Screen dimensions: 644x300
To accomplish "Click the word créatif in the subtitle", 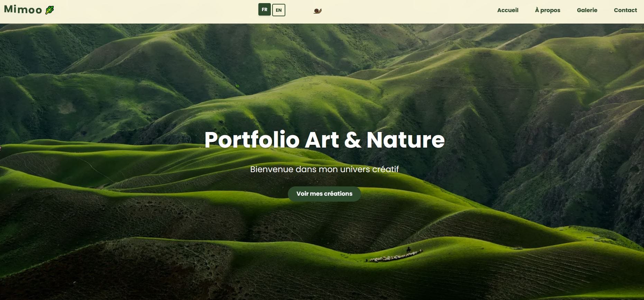I will click(x=385, y=169).
